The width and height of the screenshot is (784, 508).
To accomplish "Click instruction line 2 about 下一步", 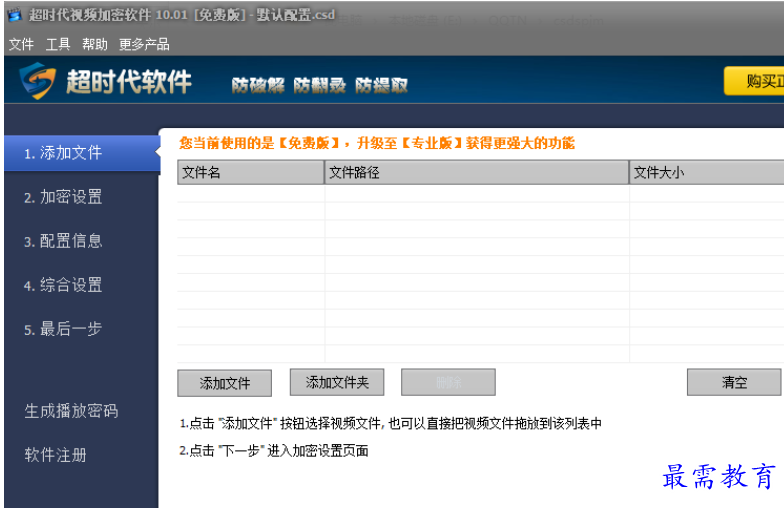I will point(274,451).
